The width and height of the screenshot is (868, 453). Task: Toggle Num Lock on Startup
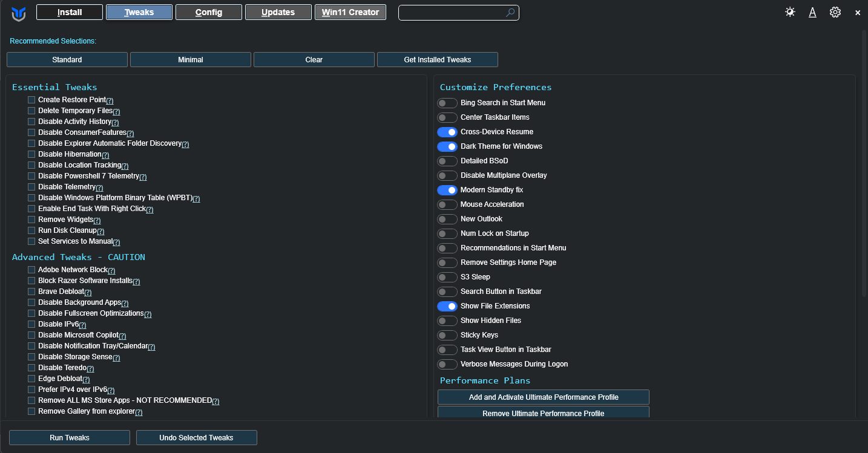pyautogui.click(x=447, y=233)
